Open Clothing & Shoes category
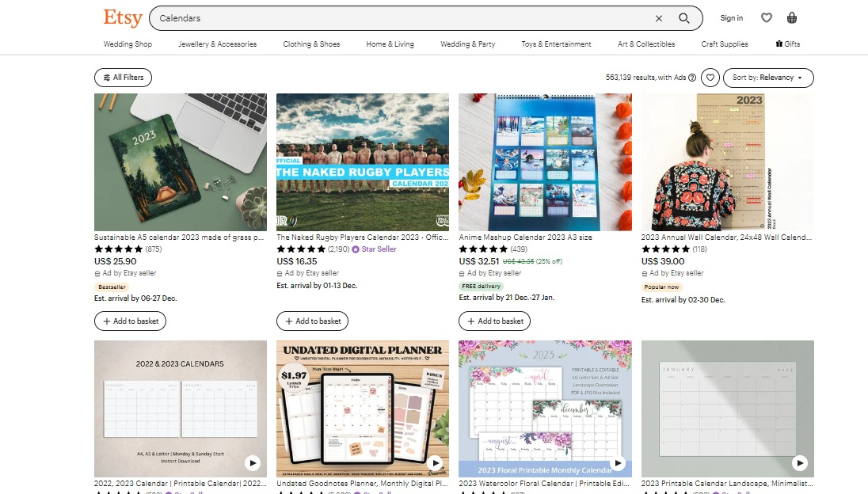 click(312, 44)
